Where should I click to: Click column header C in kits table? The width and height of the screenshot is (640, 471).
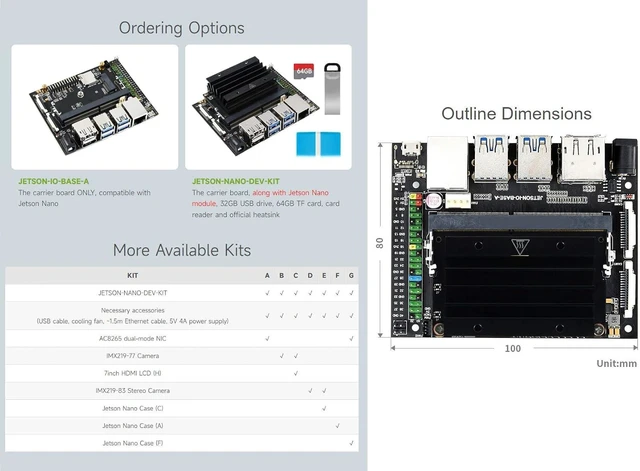tap(296, 275)
